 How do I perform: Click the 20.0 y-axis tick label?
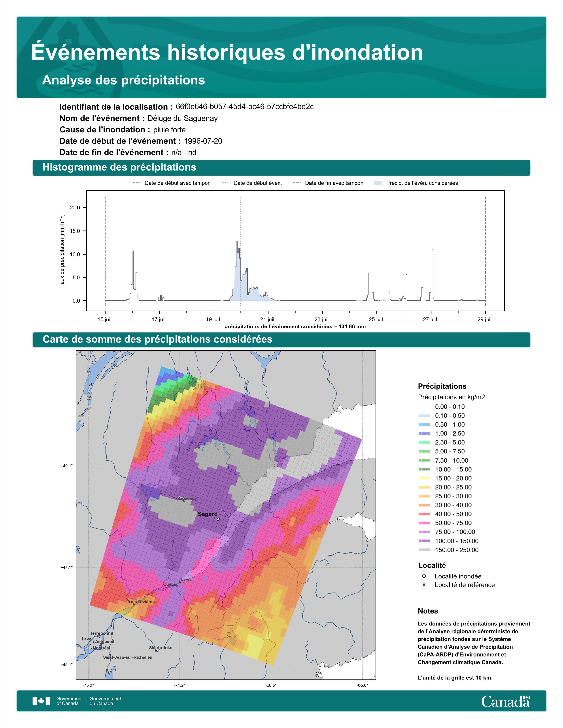75,208
